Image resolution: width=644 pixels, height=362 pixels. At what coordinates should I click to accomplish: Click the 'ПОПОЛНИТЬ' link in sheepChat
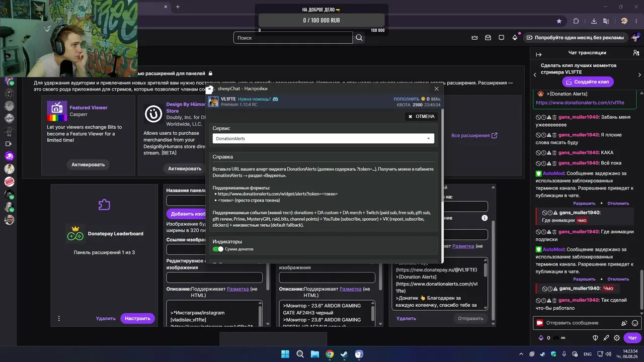(407, 99)
